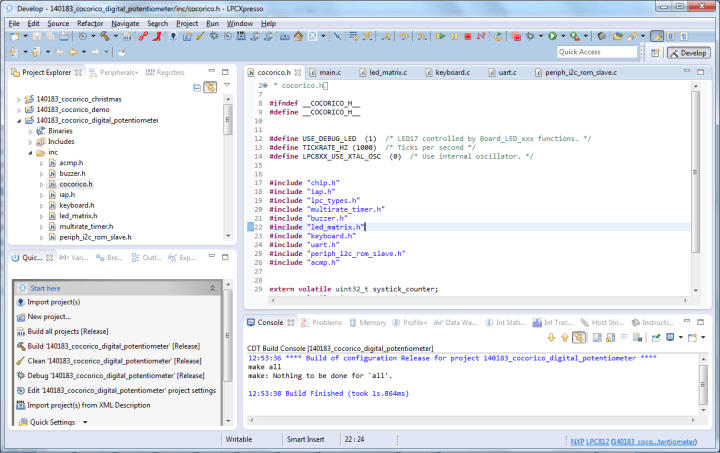Expand the 140183_cocorico_christmas project

point(19,99)
